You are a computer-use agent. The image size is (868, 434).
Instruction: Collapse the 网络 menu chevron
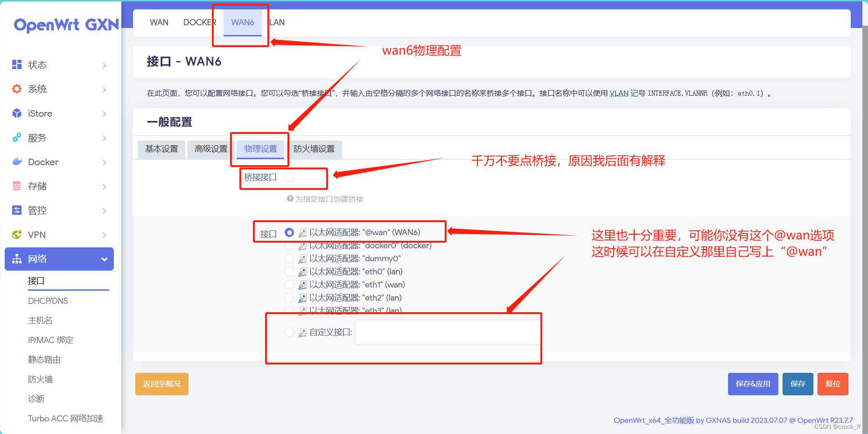pyautogui.click(x=104, y=259)
